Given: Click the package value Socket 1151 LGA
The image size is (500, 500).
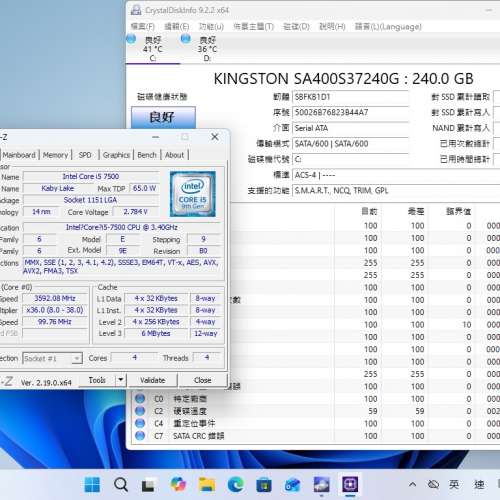Looking at the screenshot, I should point(90,200).
